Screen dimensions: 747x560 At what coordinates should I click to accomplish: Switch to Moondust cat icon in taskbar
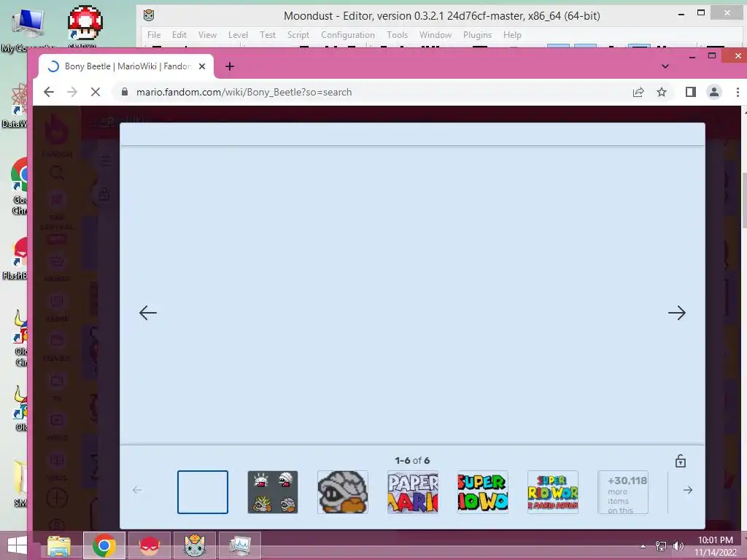pyautogui.click(x=194, y=545)
